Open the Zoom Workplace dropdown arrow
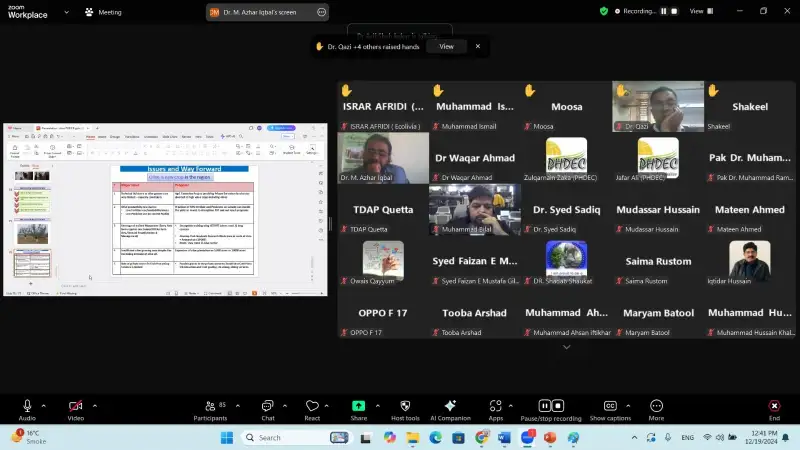The height and width of the screenshot is (450, 800). click(66, 12)
